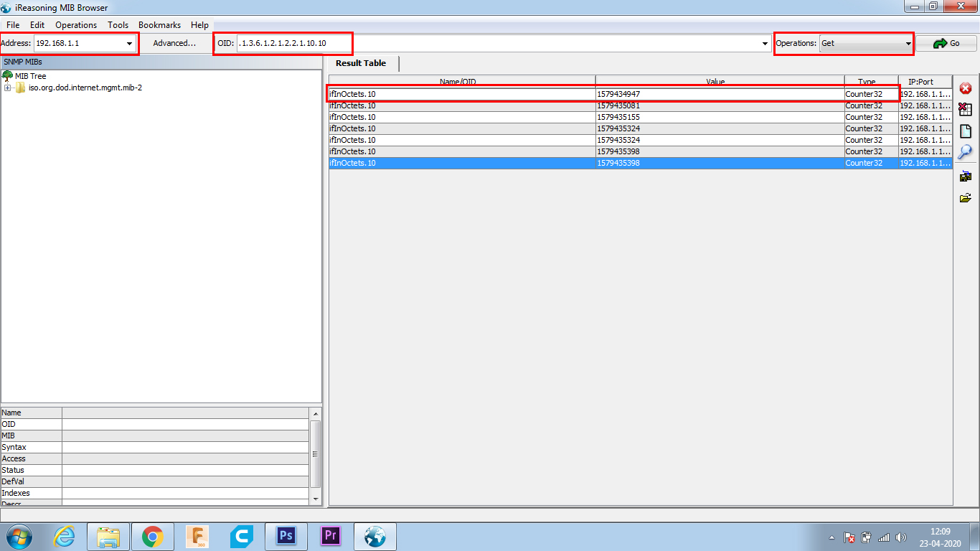Open Premiere Pro from the taskbar

pyautogui.click(x=330, y=537)
